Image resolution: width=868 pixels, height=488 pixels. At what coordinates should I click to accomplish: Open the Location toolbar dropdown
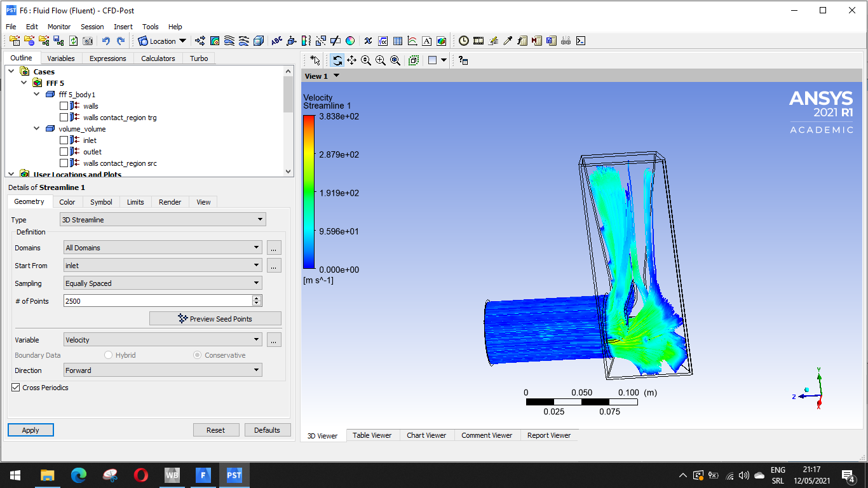pyautogui.click(x=163, y=41)
